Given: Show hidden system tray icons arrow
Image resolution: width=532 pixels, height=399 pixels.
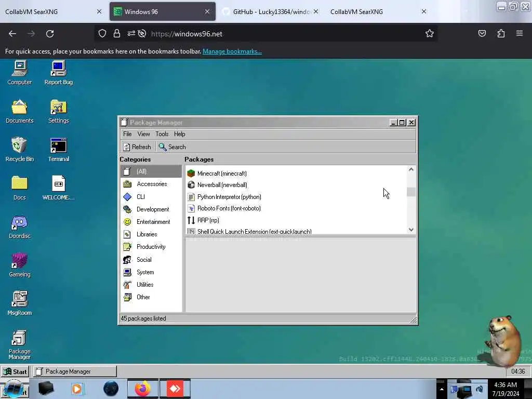Looking at the screenshot, I should (x=442, y=389).
